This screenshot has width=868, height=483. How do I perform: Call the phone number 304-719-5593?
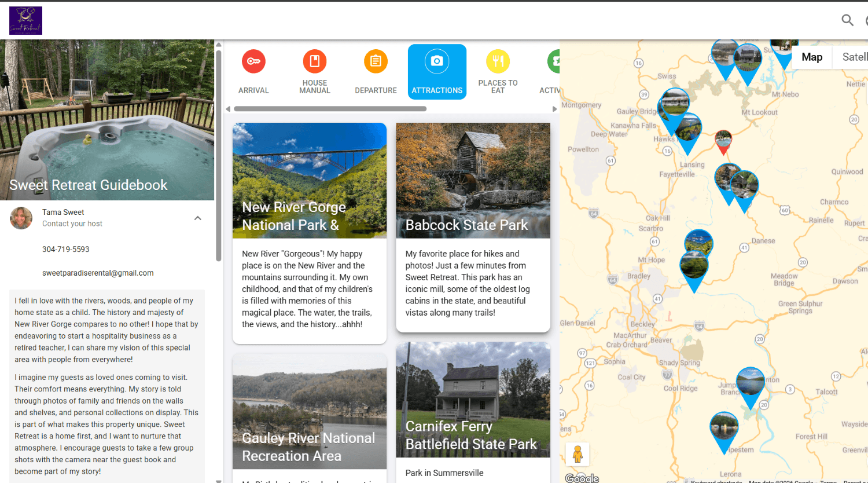66,249
